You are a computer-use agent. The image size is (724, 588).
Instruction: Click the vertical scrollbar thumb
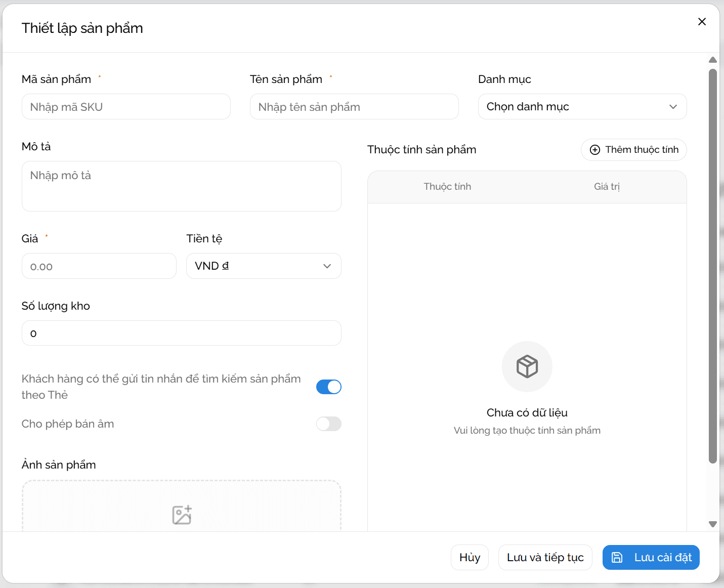pyautogui.click(x=713, y=266)
